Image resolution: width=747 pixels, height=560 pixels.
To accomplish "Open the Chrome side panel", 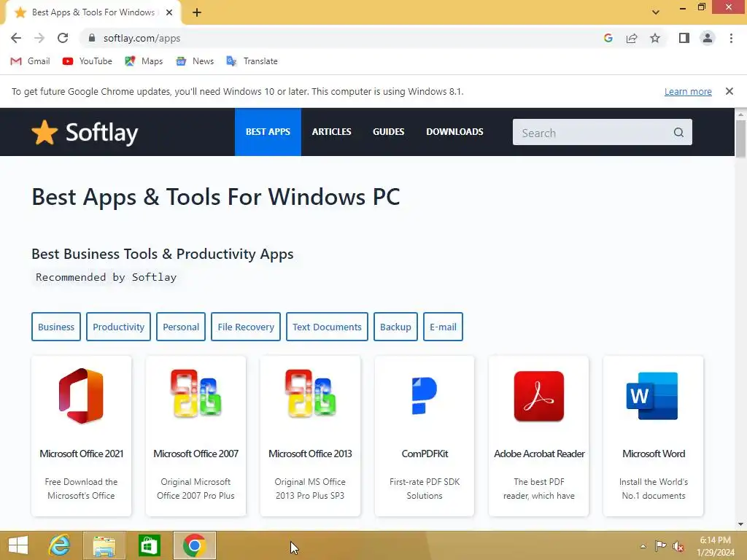I will (x=684, y=38).
